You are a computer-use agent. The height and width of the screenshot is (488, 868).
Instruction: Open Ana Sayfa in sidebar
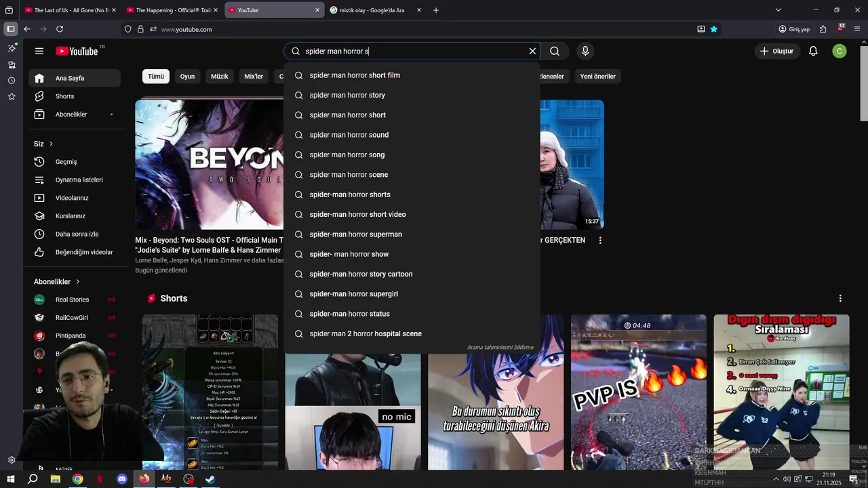pos(75,78)
